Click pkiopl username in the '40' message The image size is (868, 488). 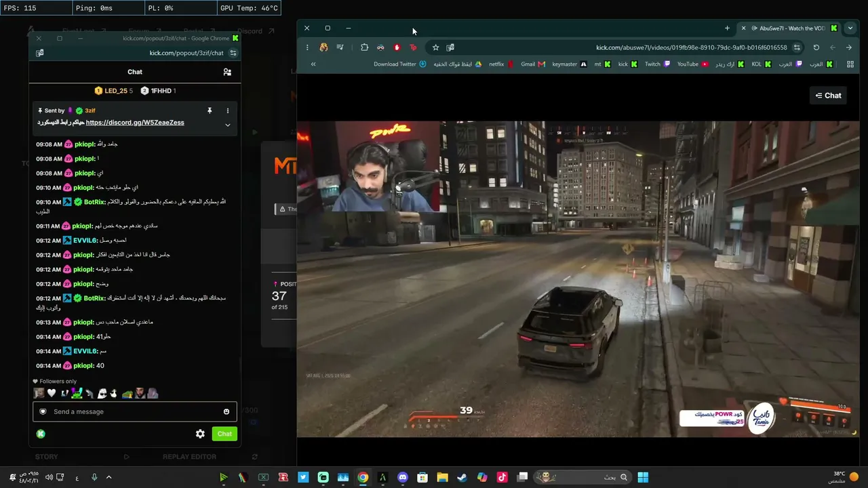click(83, 366)
